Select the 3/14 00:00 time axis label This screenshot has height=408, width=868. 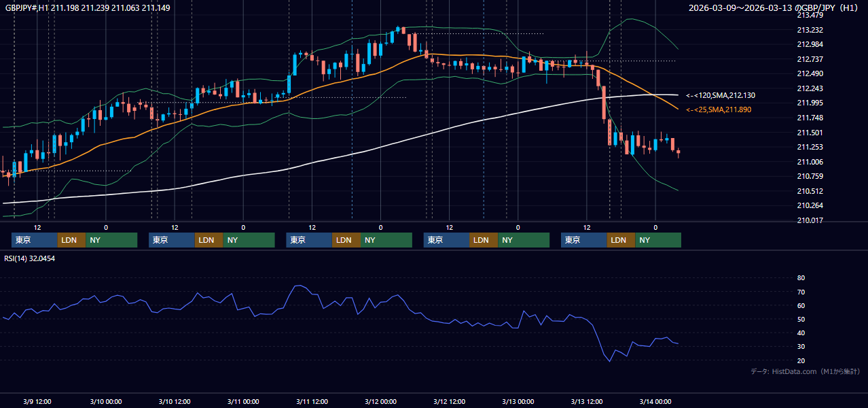[x=655, y=401]
